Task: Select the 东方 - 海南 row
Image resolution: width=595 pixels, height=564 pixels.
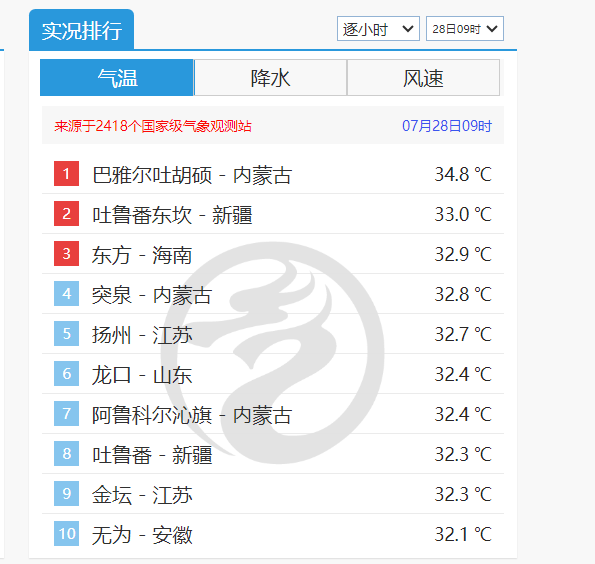Action: tap(273, 254)
